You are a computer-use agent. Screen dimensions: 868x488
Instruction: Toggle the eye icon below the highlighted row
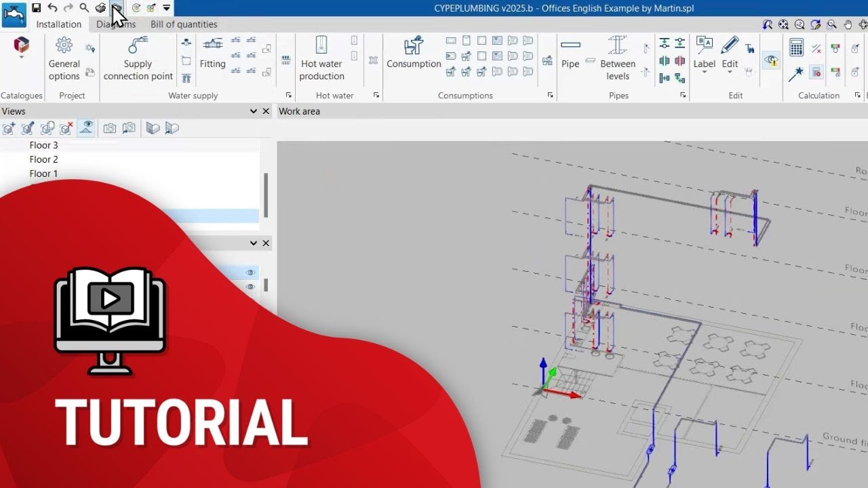click(250, 287)
